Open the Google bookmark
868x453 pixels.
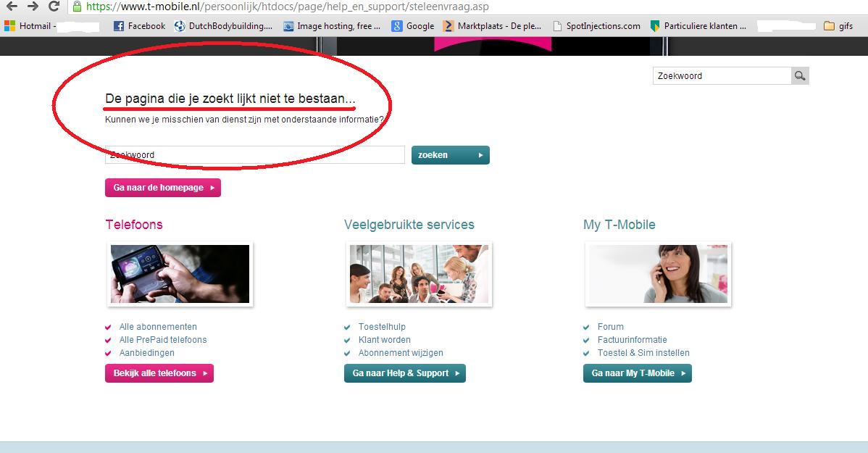(413, 26)
